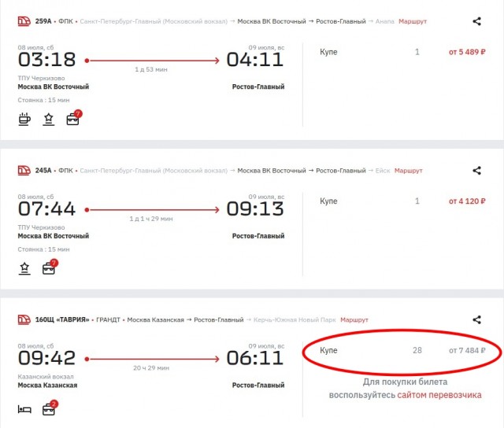Click the share icon for train 160Щ Таврия

point(476,320)
